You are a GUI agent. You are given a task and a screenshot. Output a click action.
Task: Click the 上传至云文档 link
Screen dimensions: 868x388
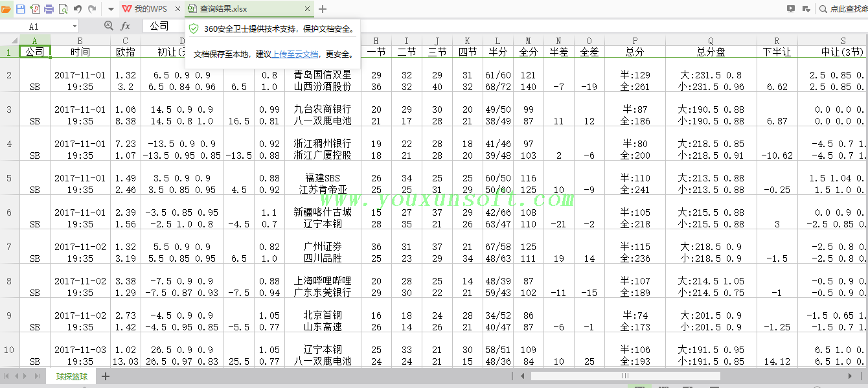pyautogui.click(x=295, y=54)
